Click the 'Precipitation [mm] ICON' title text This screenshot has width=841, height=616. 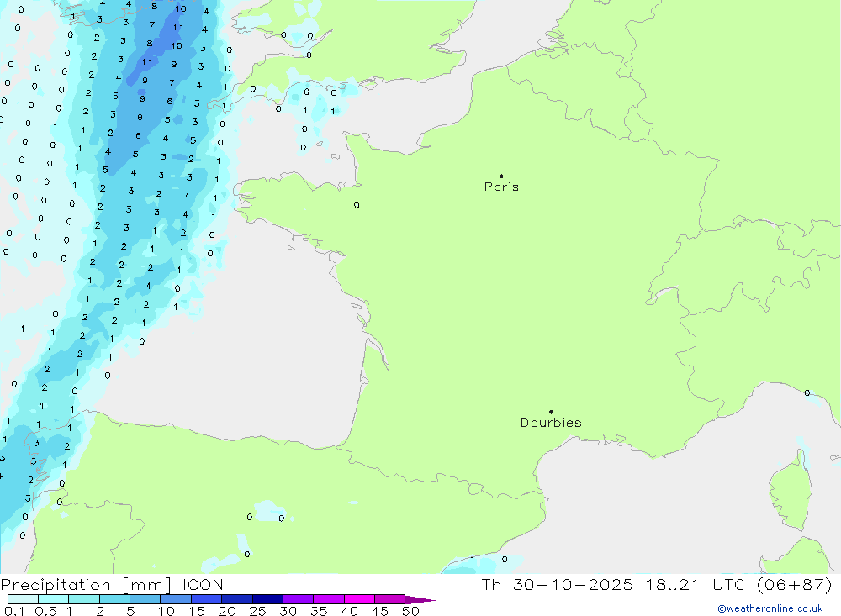coord(112,584)
